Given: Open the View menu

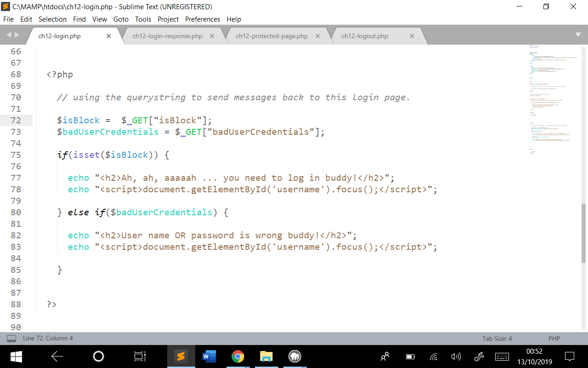Looking at the screenshot, I should [x=100, y=19].
